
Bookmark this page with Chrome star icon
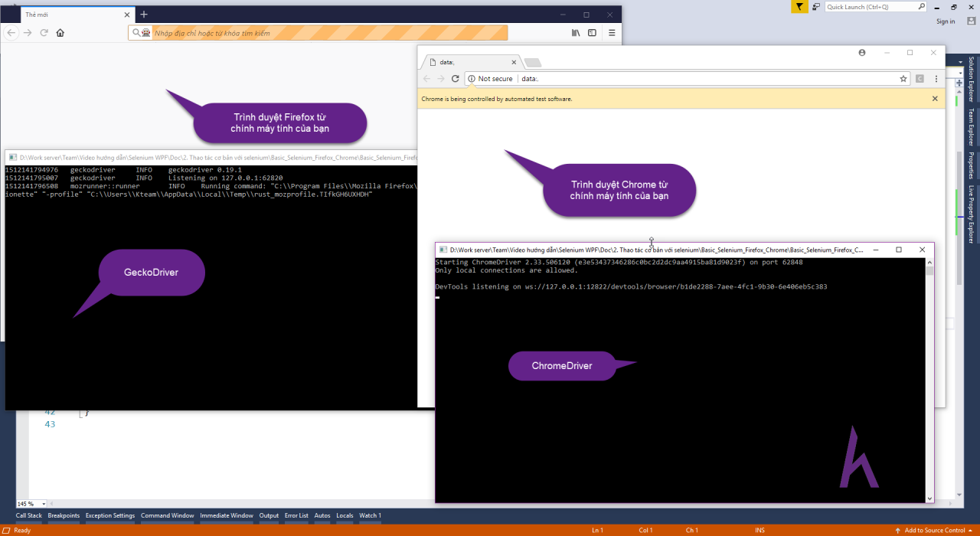(903, 78)
